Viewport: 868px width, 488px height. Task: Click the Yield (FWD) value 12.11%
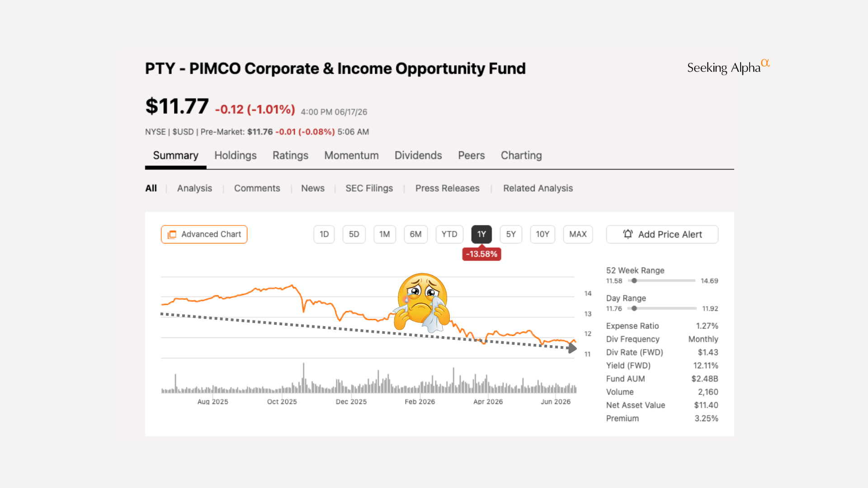click(706, 365)
